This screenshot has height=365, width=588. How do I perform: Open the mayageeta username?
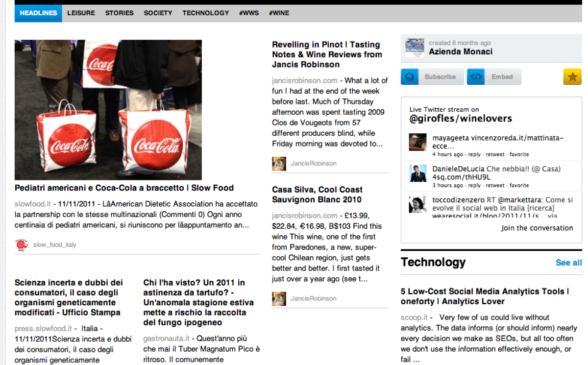451,138
